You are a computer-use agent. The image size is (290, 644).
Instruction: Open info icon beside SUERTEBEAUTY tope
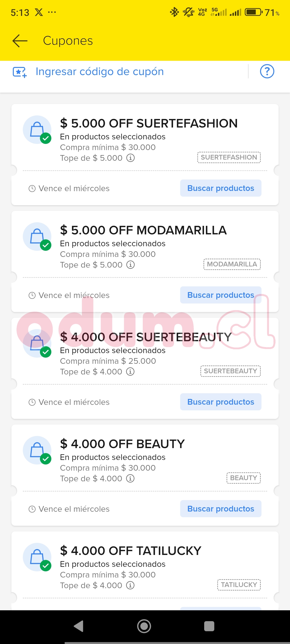tap(130, 371)
